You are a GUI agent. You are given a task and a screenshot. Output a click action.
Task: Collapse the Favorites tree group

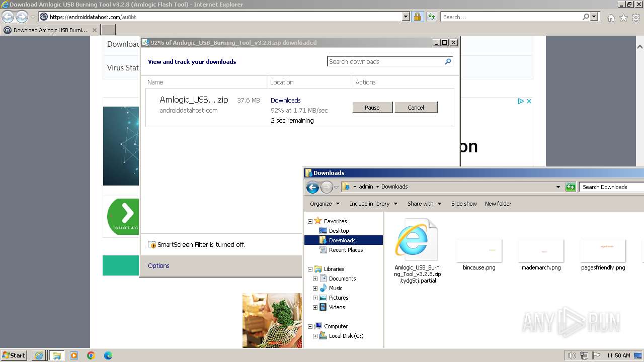[310, 221]
